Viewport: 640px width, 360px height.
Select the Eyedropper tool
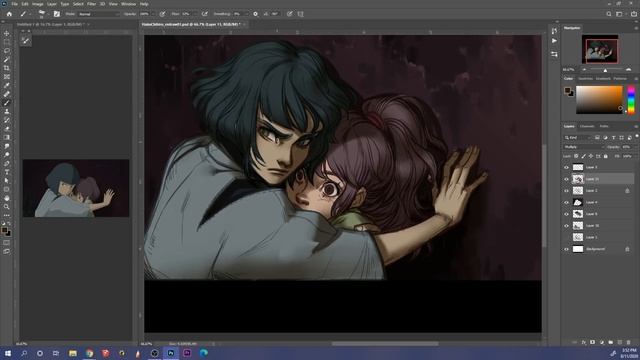coord(7,85)
